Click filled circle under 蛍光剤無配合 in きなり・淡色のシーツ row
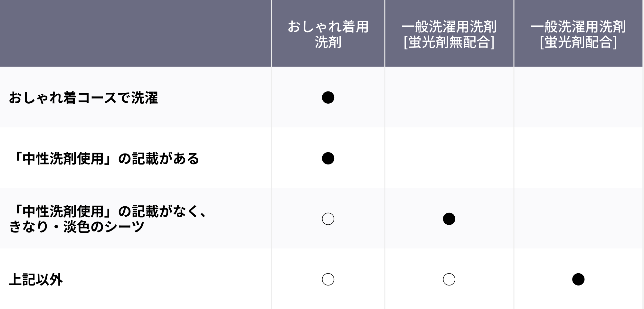 click(x=449, y=219)
